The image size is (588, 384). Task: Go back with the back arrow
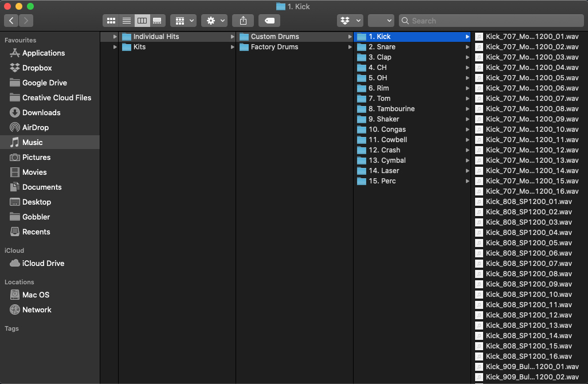[11, 21]
